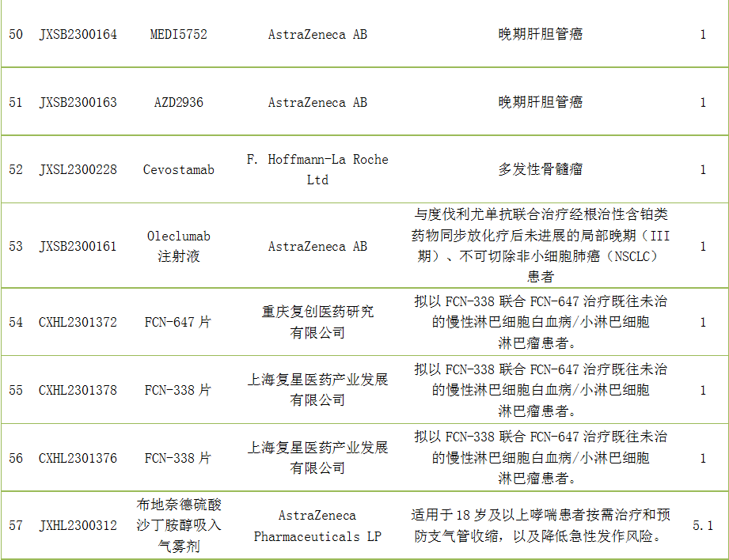Click acceptance number JXHL2300312

click(x=78, y=526)
